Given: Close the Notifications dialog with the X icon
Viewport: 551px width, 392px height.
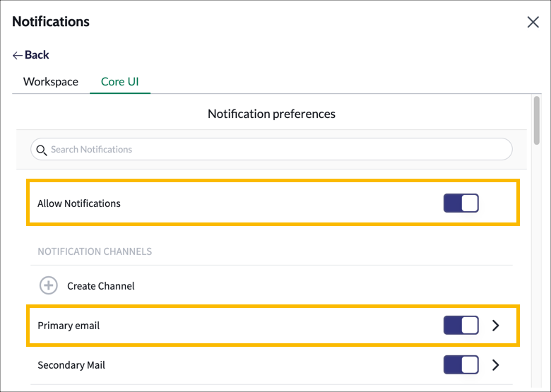Looking at the screenshot, I should pyautogui.click(x=533, y=22).
